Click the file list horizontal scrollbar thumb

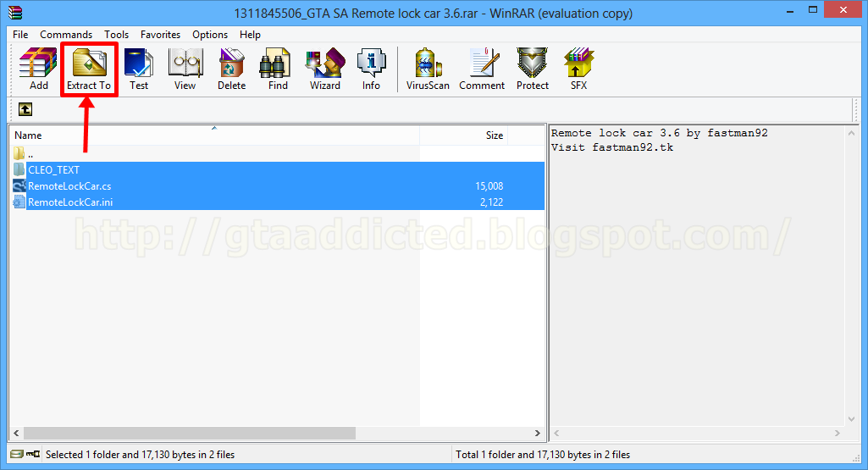click(190, 433)
